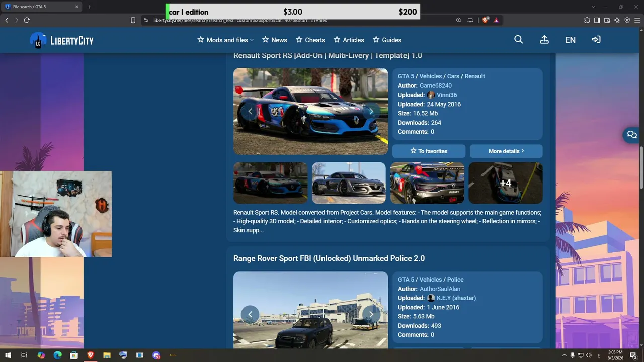Viewport: 644px width, 362px height.
Task: Open the Windows Start menu
Action: (8, 355)
